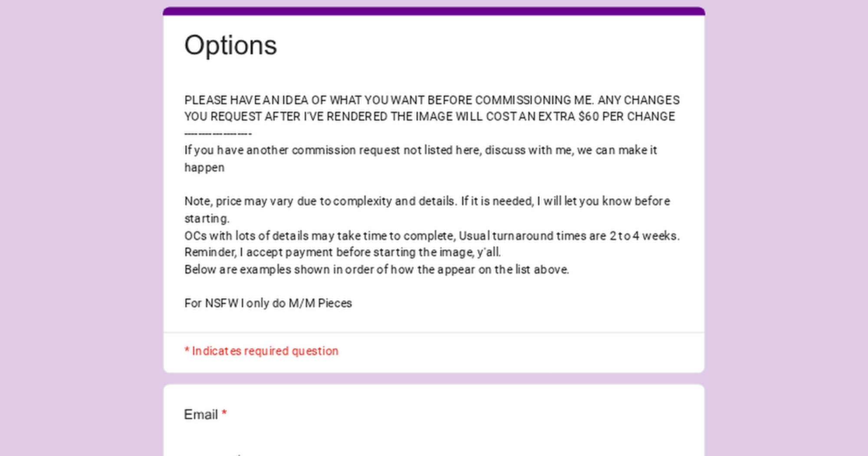The image size is (868, 456).
Task: Click the "Options" form title
Action: tap(230, 45)
